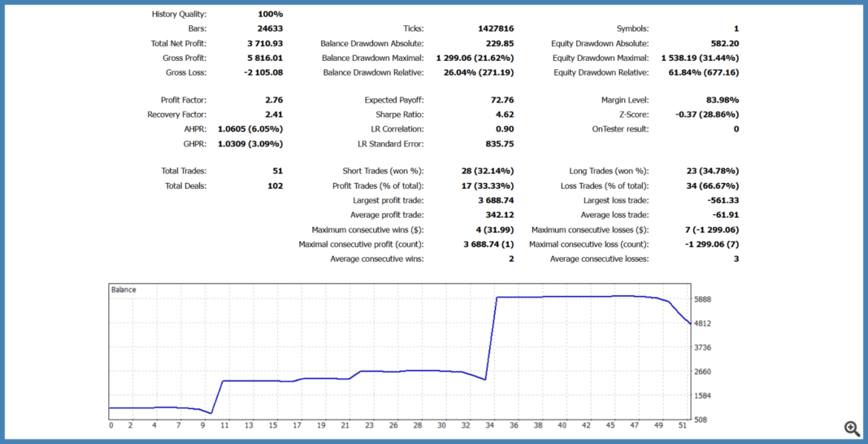Click the Expected Payoff value 72.76
Image resolution: width=868 pixels, height=444 pixels.
[x=500, y=100]
